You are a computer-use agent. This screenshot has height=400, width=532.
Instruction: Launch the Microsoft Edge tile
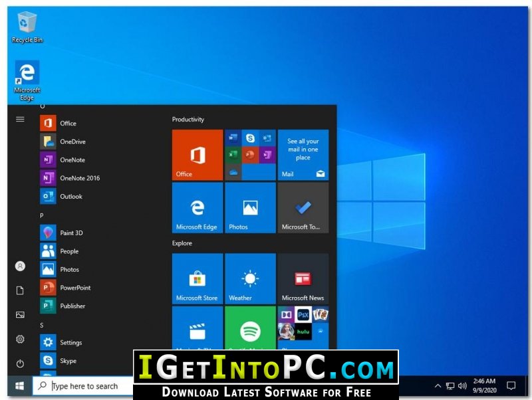tap(198, 208)
